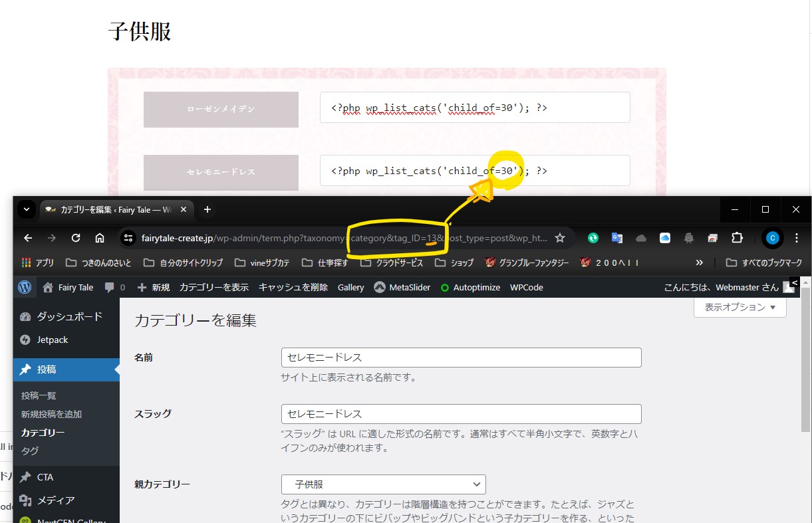Click the スラッグ input field
Image resolution: width=812 pixels, height=523 pixels.
pos(461,414)
